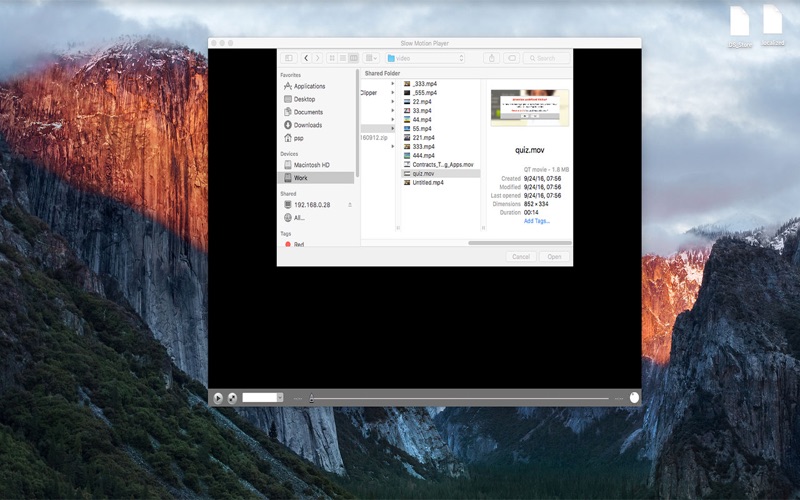Click the Share icon in the dialog toolbar

click(492, 58)
